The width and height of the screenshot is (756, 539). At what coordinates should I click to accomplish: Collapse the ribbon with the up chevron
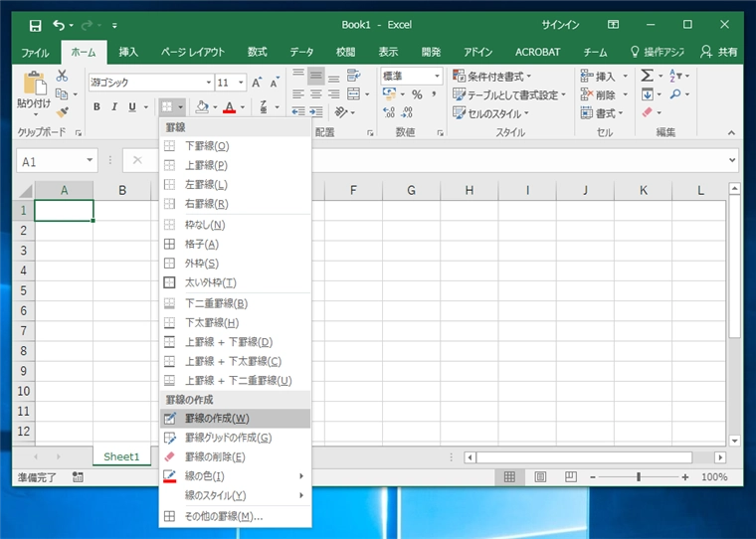point(731,132)
